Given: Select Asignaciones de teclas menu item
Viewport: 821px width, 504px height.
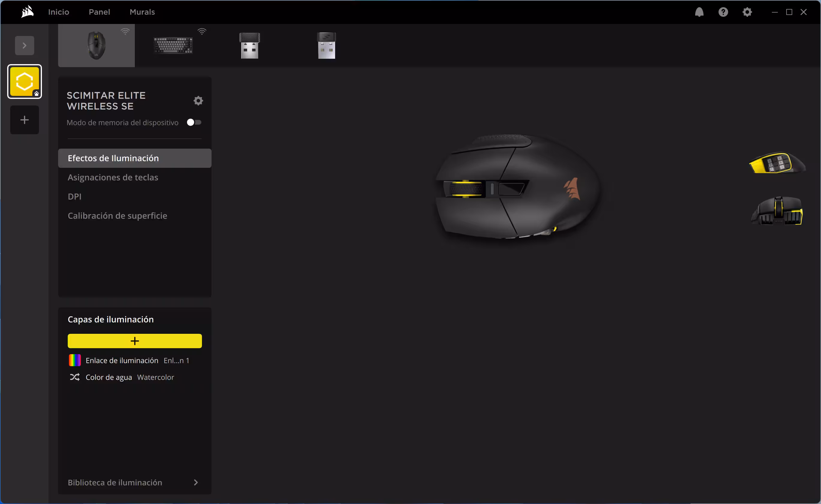Looking at the screenshot, I should 135,177.
